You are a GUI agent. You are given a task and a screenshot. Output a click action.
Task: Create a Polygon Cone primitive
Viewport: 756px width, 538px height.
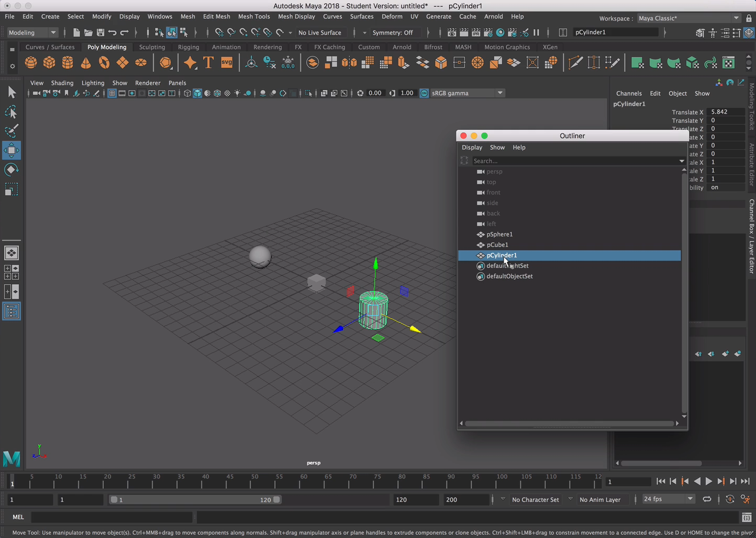click(85, 62)
